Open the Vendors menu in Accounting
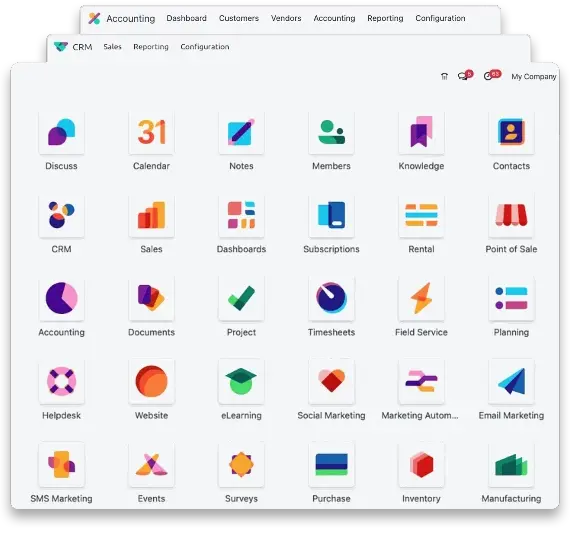570x538 pixels. point(286,18)
